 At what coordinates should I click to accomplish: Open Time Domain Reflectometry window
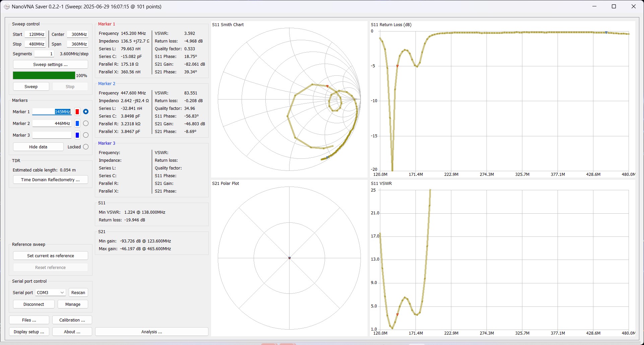(50, 180)
